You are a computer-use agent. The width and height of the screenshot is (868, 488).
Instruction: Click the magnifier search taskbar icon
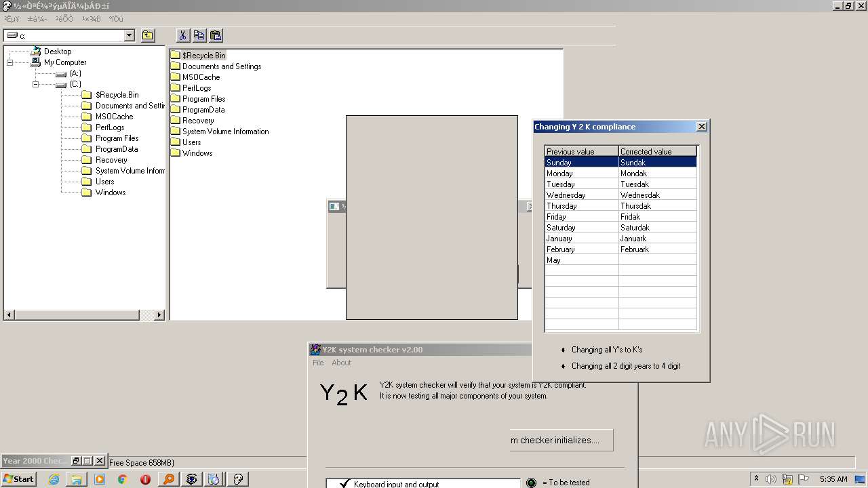(x=168, y=479)
